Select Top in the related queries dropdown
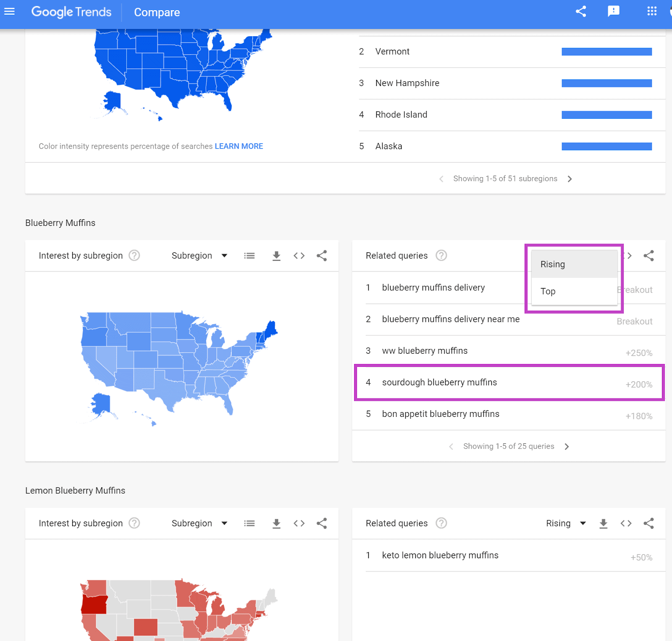The image size is (672, 641). pos(548,291)
